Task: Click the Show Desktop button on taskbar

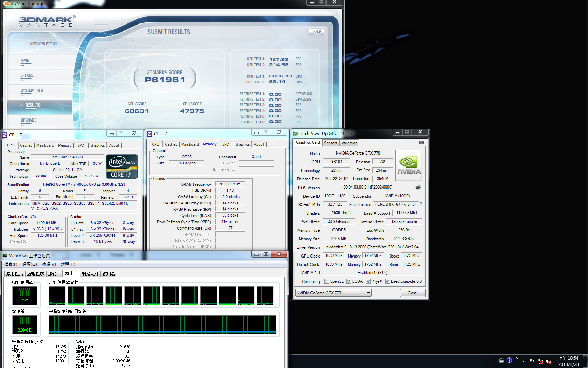Action: [x=586, y=361]
